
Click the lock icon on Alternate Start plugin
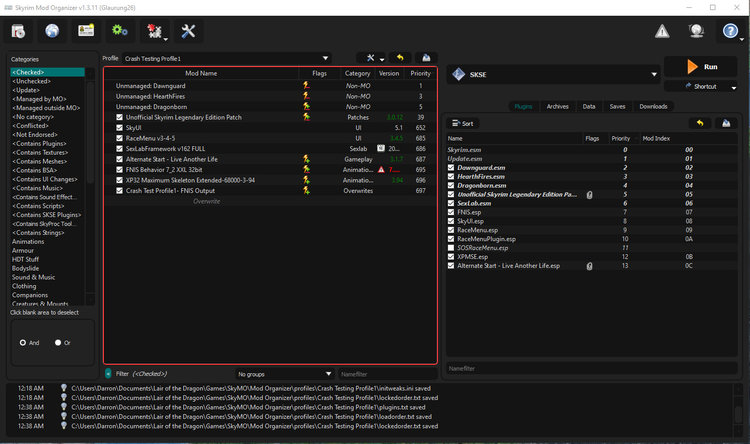click(589, 266)
